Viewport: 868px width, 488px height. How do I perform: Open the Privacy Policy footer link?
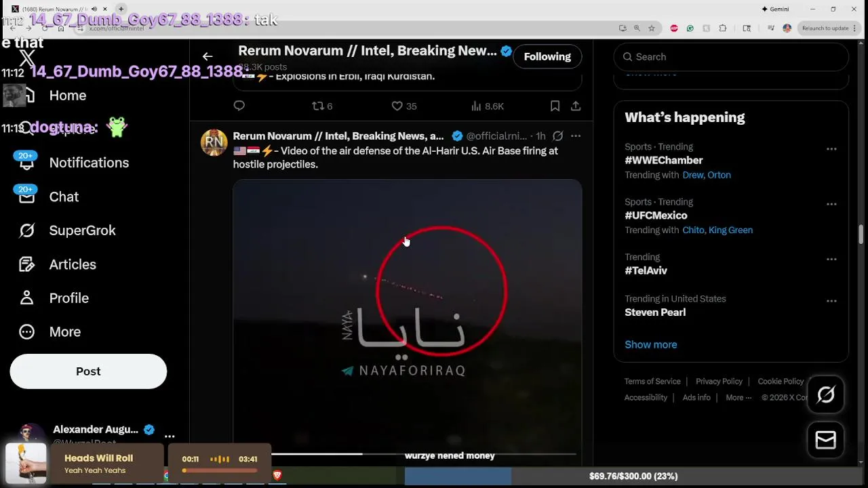click(x=719, y=381)
